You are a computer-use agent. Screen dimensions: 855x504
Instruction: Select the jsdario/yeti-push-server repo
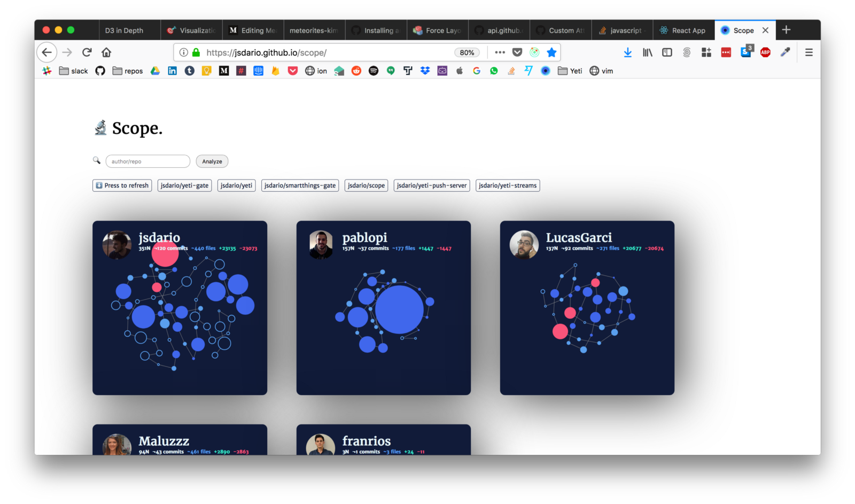[432, 185]
